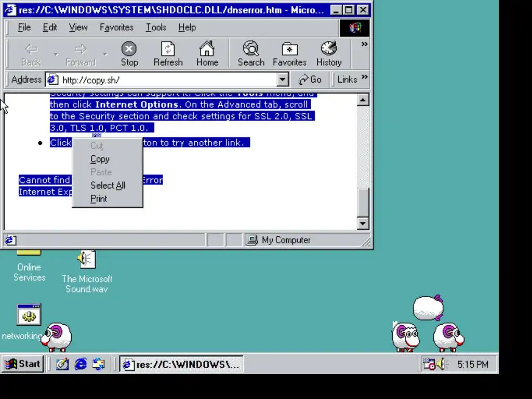Click the IE page icon in the status bar
Viewport: 532px width, 399px height.
point(10,240)
